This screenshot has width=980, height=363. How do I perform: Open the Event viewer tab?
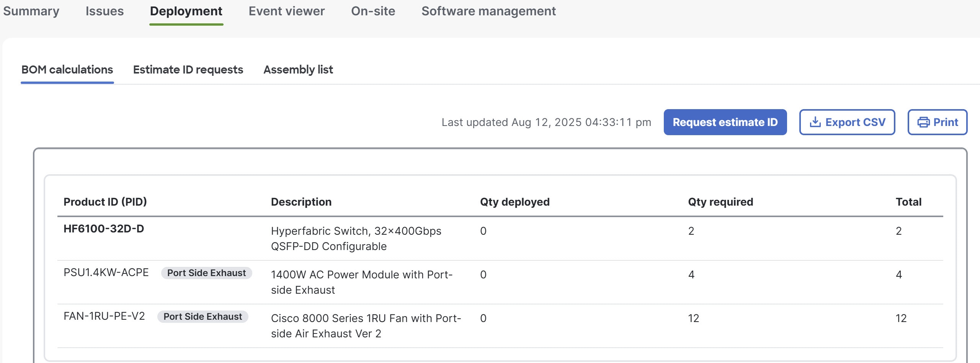(x=286, y=11)
